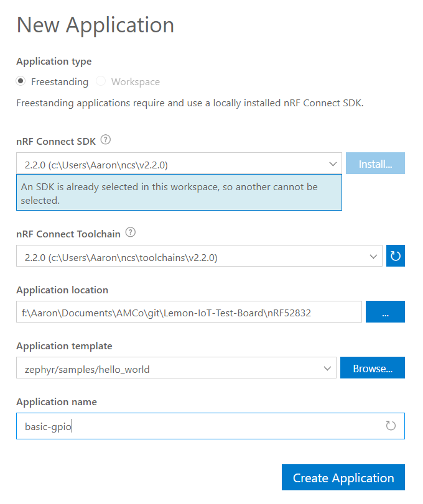Click the Application type label

pos(53,62)
